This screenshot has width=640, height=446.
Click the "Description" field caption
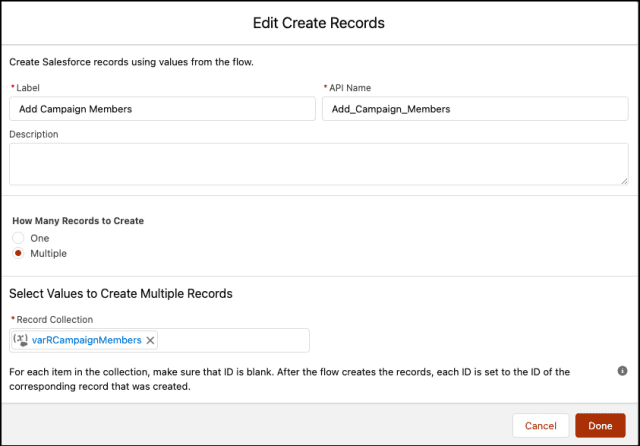(34, 134)
